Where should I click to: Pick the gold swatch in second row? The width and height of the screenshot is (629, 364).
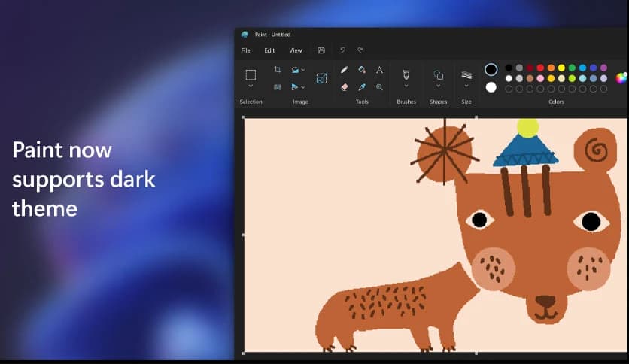552,78
